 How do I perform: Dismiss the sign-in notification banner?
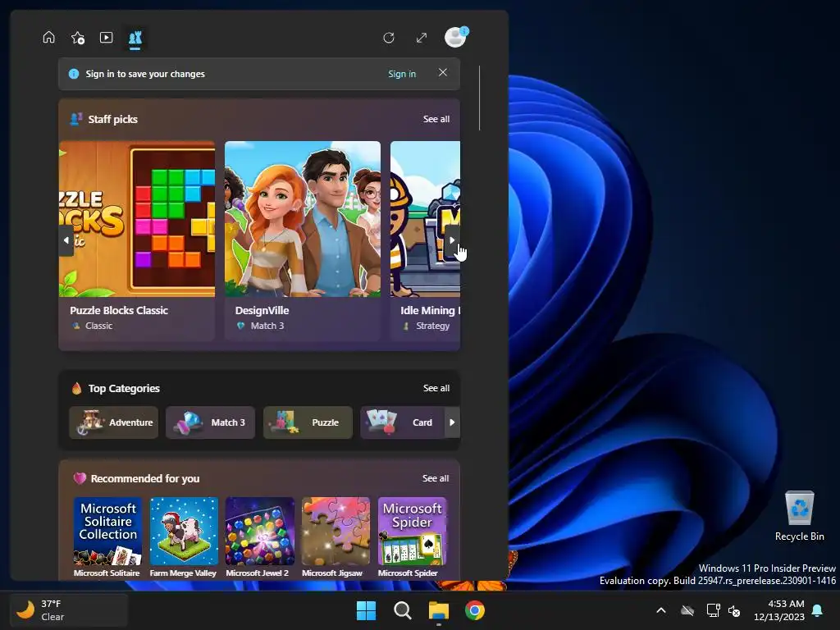[x=442, y=72]
